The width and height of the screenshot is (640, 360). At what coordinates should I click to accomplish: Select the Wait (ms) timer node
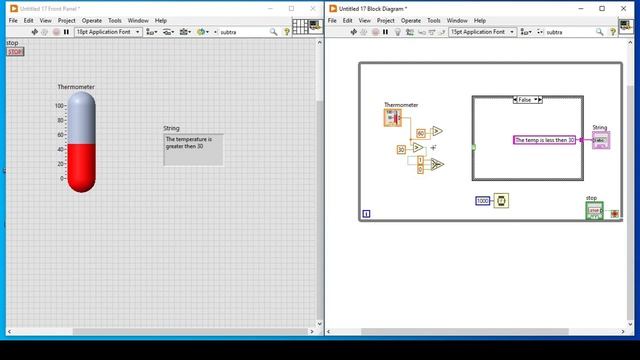501,200
